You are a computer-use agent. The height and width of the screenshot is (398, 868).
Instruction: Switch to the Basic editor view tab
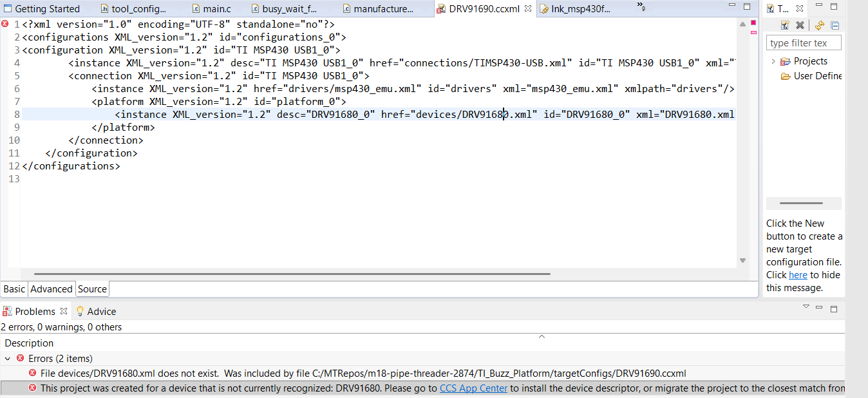(15, 289)
